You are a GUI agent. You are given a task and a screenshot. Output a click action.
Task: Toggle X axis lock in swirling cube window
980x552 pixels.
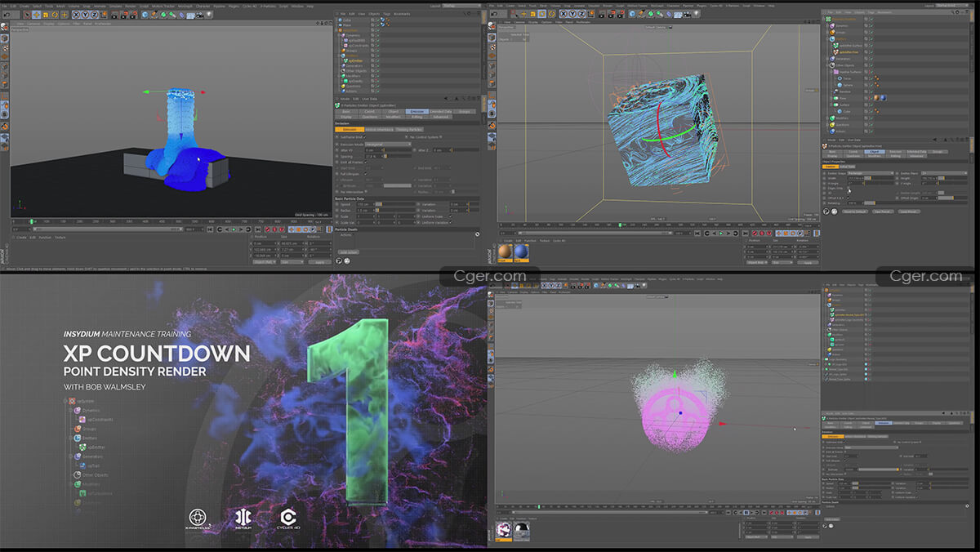pyautogui.click(x=563, y=14)
